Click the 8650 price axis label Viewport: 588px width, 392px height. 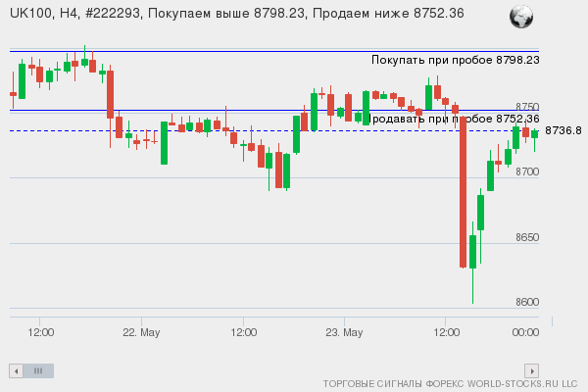tap(527, 237)
